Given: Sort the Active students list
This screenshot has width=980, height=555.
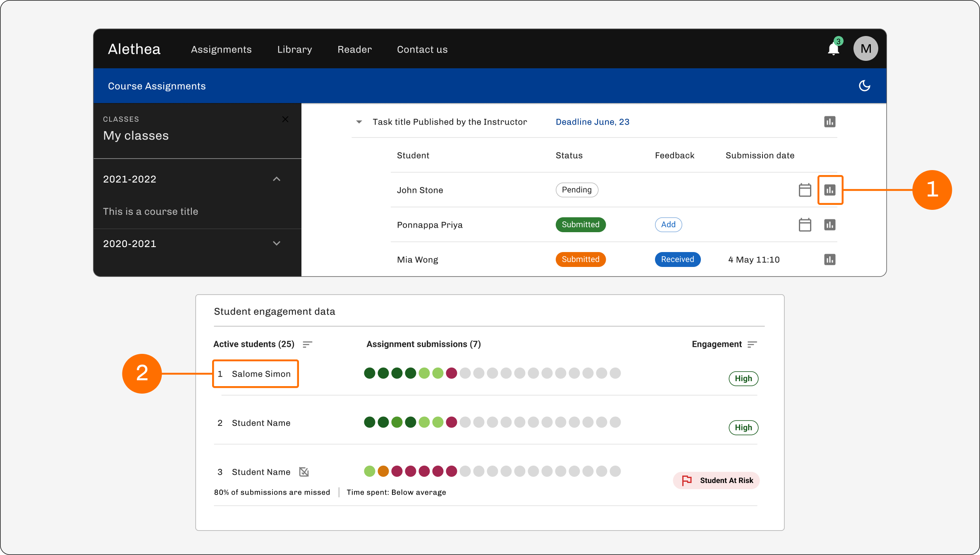Looking at the screenshot, I should 307,344.
